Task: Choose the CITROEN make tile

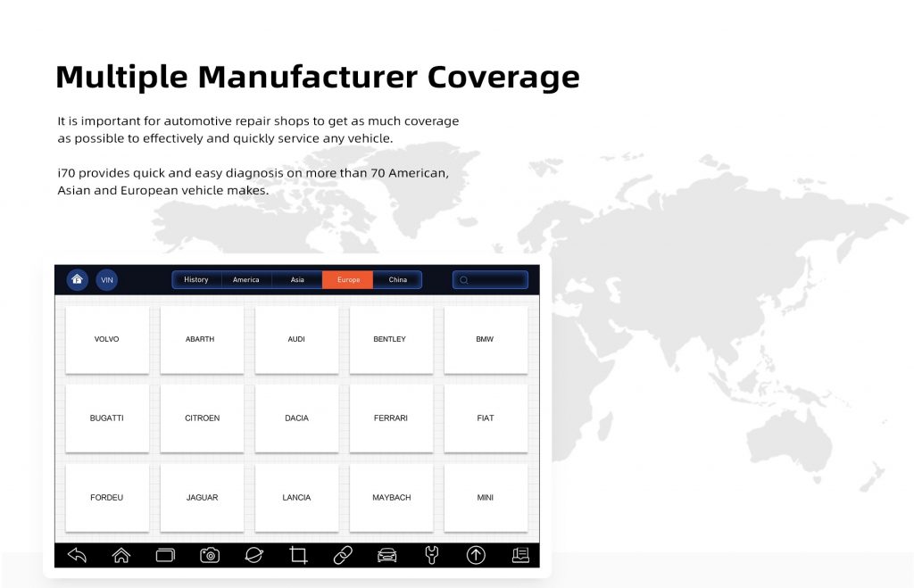Action: (202, 418)
